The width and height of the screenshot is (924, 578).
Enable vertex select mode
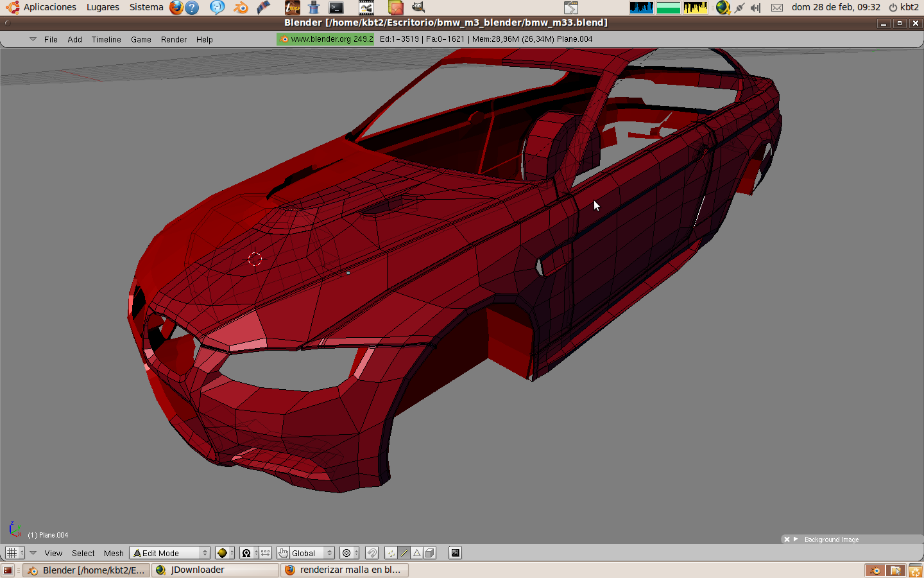(x=391, y=553)
